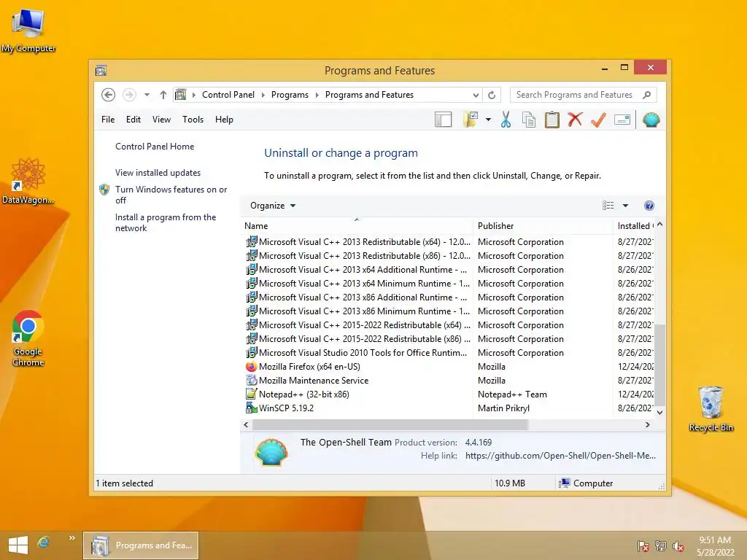Select Microsoft Visual Studio 2010 Tools row
The width and height of the screenshot is (747, 560).
coord(448,353)
